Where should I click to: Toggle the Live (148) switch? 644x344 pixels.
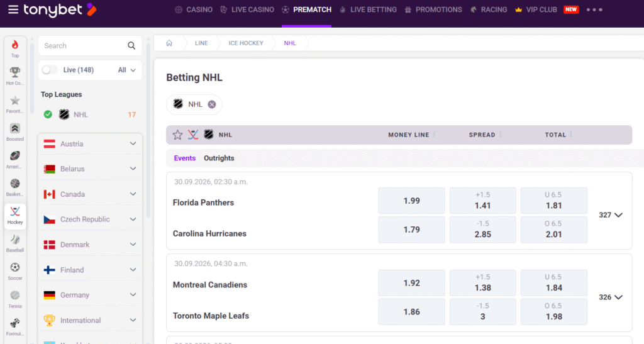click(x=50, y=70)
